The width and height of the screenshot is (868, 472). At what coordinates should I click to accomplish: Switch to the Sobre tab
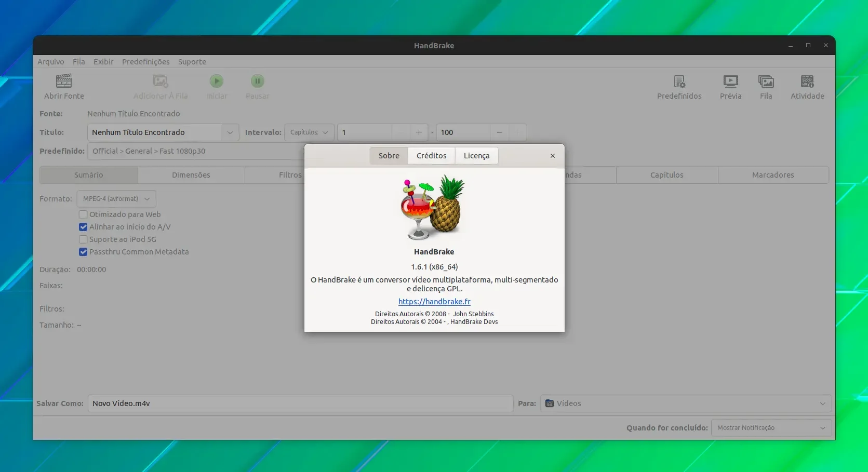click(389, 156)
